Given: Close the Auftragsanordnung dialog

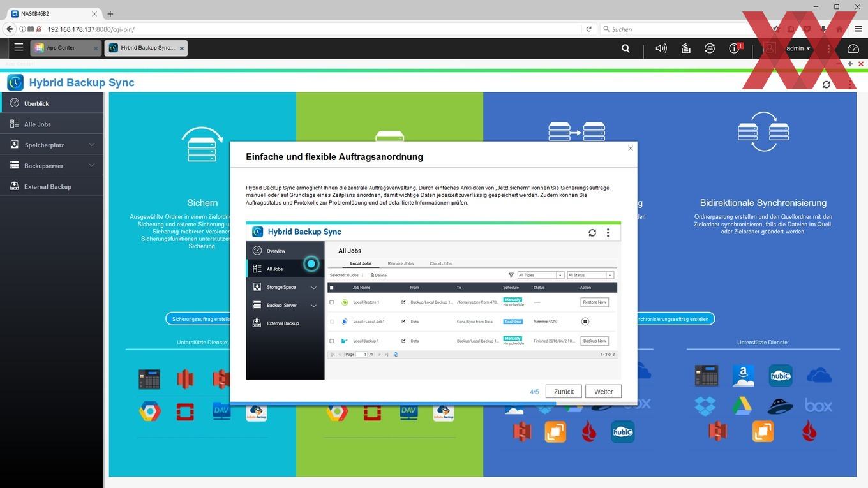Looking at the screenshot, I should 631,148.
